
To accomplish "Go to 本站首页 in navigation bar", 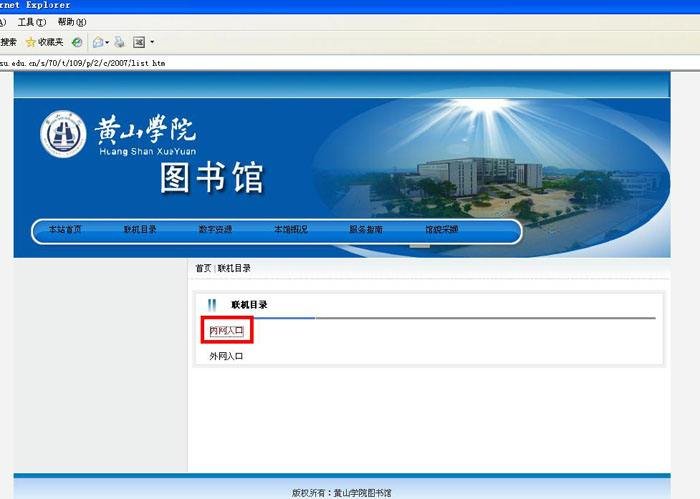I will coord(65,229).
